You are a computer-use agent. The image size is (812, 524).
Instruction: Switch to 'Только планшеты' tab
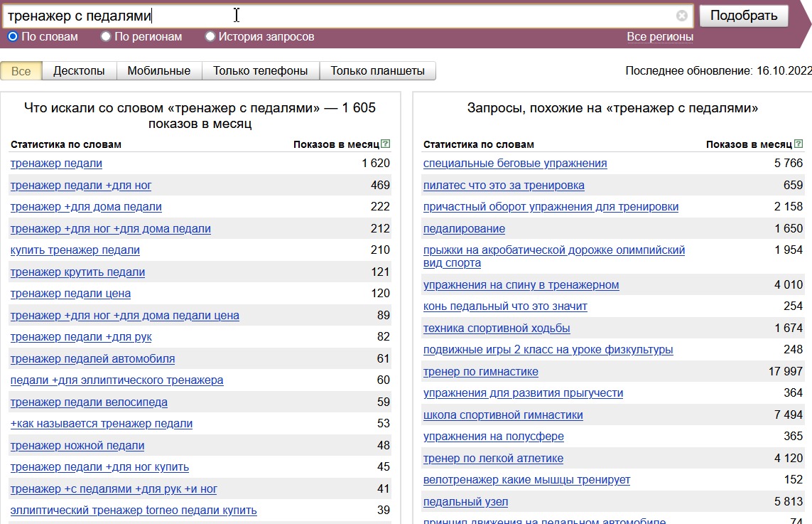(377, 71)
